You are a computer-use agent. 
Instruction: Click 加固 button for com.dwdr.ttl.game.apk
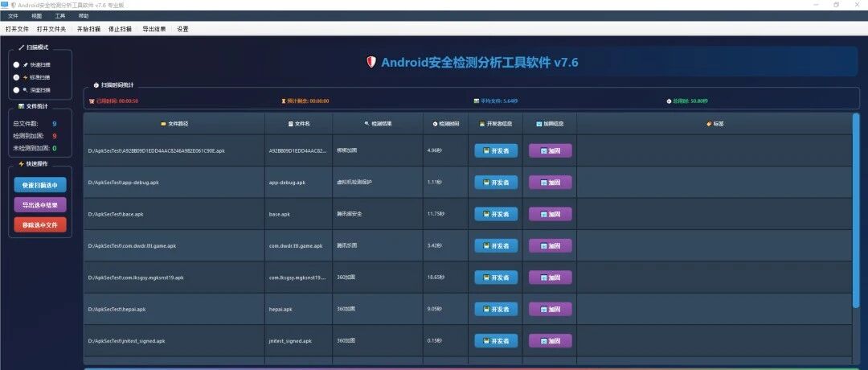pos(551,245)
